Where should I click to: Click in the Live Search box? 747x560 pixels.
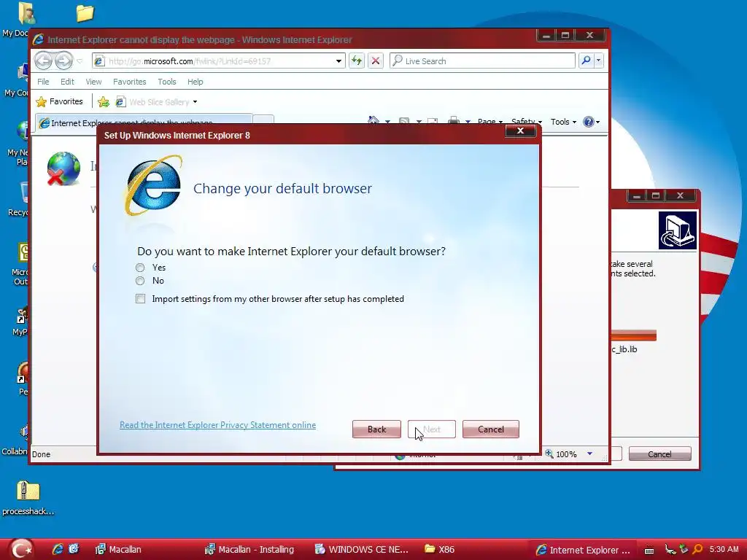pyautogui.click(x=483, y=61)
